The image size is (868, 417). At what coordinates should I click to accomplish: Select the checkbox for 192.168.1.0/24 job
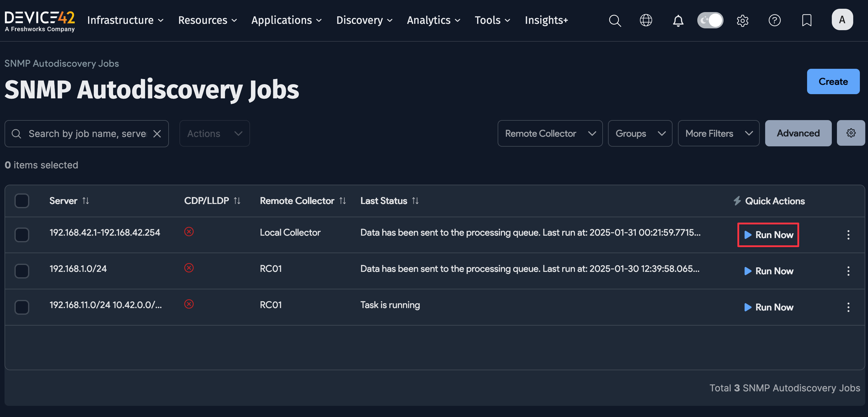click(22, 271)
